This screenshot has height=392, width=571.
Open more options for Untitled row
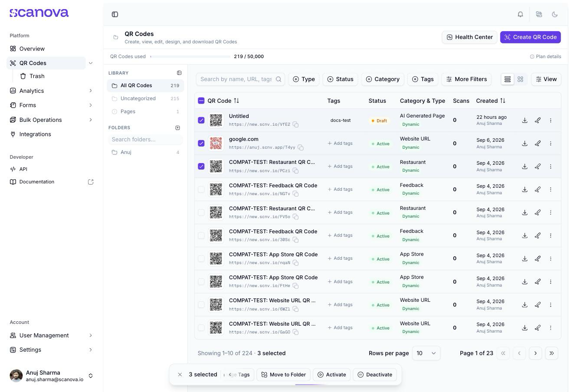pos(551,120)
